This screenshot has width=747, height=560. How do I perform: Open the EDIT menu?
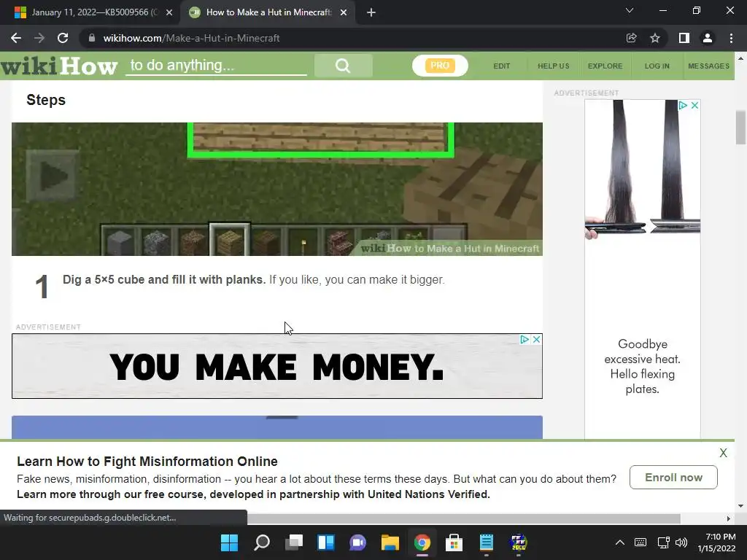502,66
